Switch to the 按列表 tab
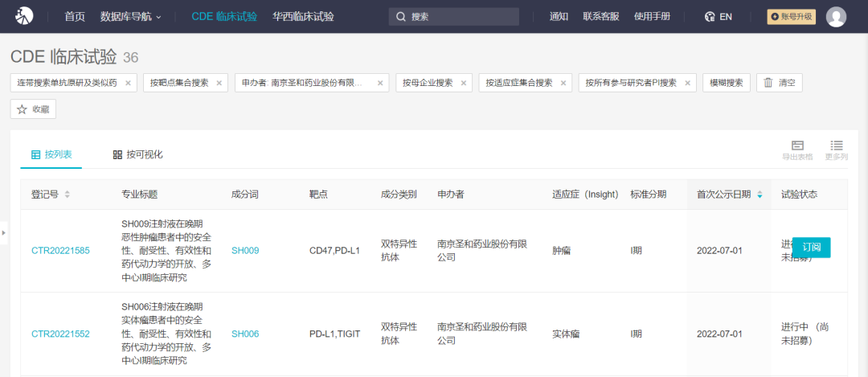 click(51, 154)
